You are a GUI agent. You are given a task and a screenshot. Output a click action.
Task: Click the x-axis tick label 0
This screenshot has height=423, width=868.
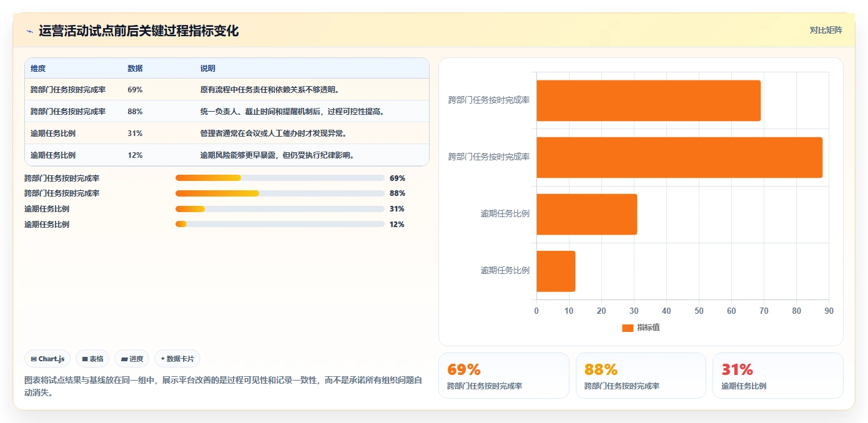click(x=536, y=311)
